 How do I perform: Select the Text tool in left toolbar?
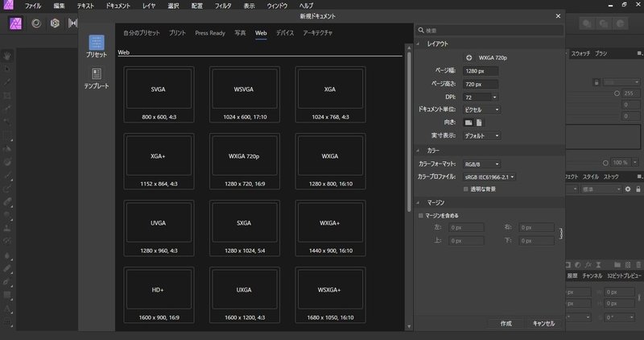pyautogui.click(x=7, y=309)
